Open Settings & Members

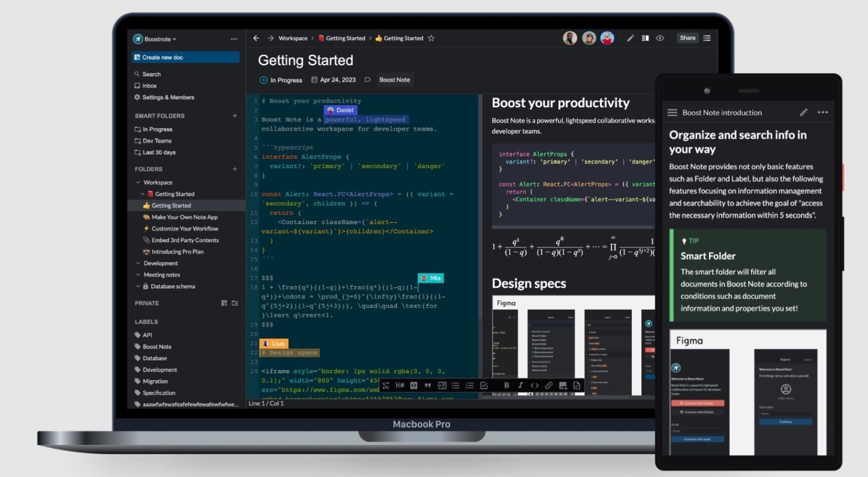[x=164, y=98]
